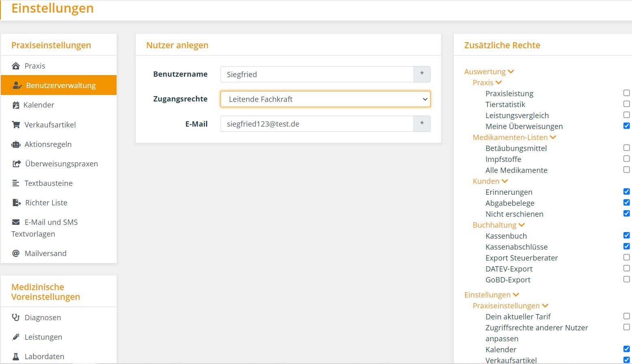Open Labordaten presets
Screen dimensions: 632x364
point(58,356)
